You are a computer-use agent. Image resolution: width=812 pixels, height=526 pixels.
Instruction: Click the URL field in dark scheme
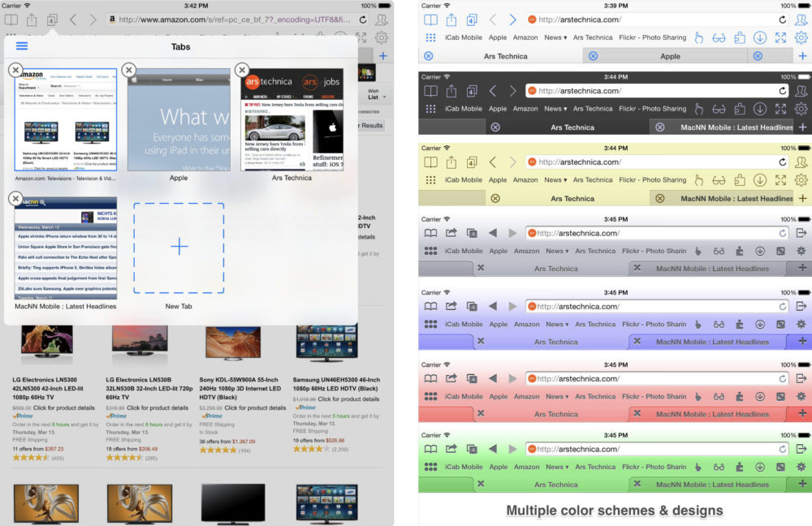pyautogui.click(x=657, y=91)
